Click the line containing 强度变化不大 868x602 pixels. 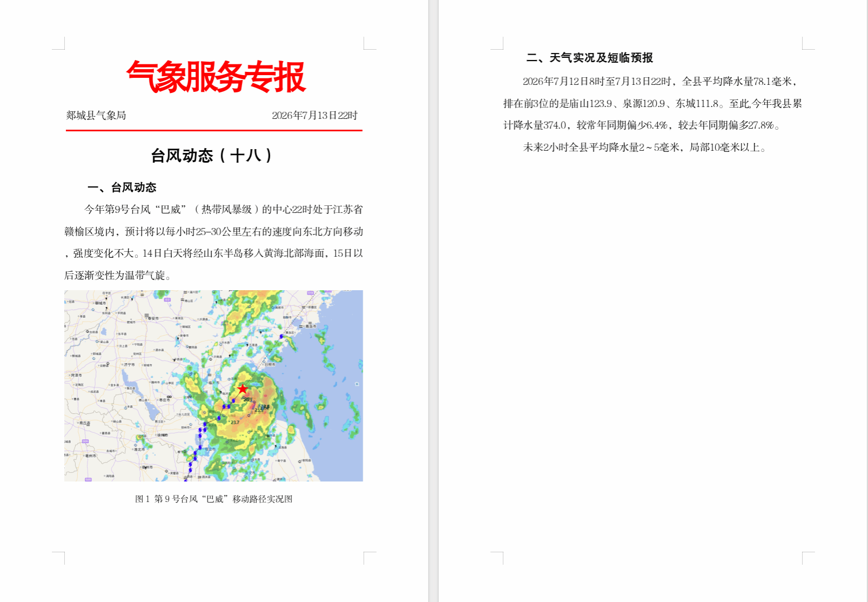pyautogui.click(x=214, y=253)
